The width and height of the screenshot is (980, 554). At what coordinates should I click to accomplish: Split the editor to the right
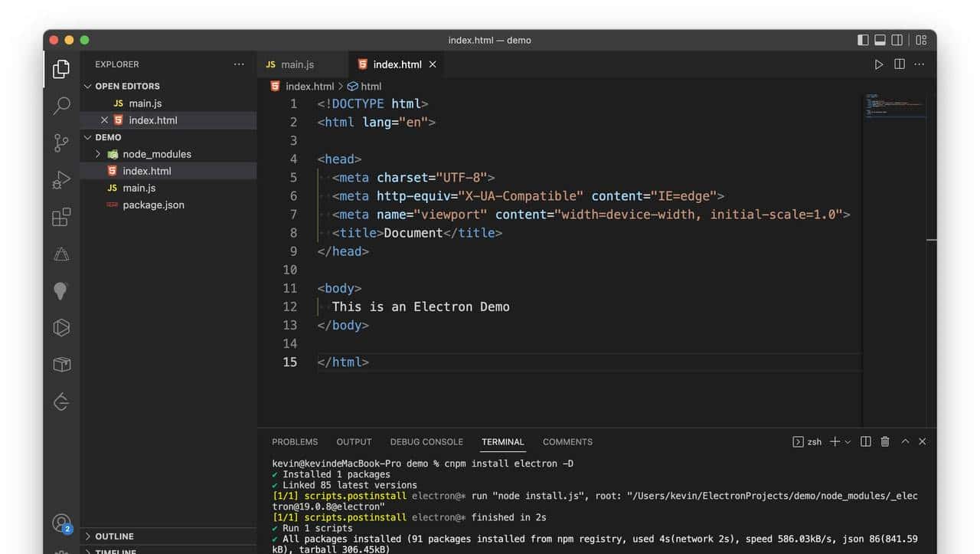coord(900,64)
